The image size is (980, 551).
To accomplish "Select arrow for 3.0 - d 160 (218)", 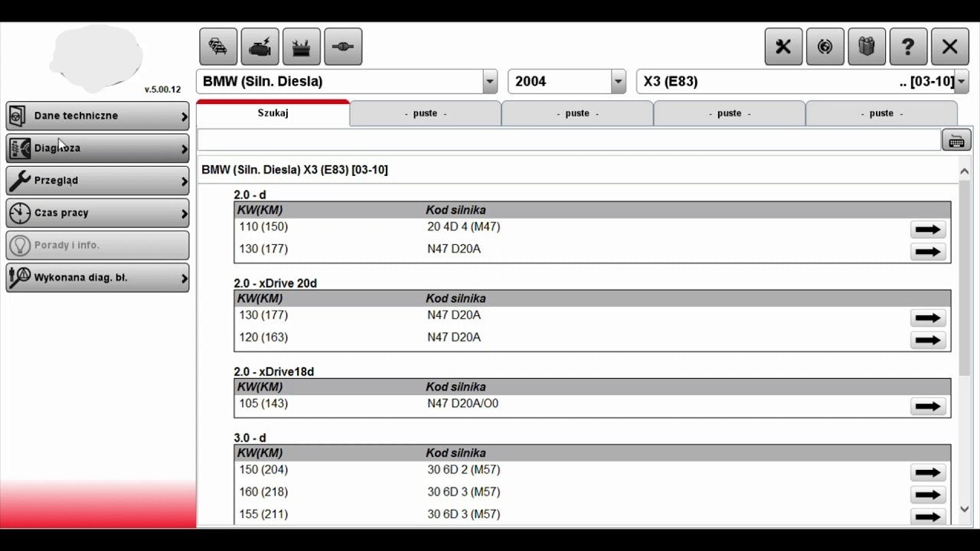I will pos(928,494).
